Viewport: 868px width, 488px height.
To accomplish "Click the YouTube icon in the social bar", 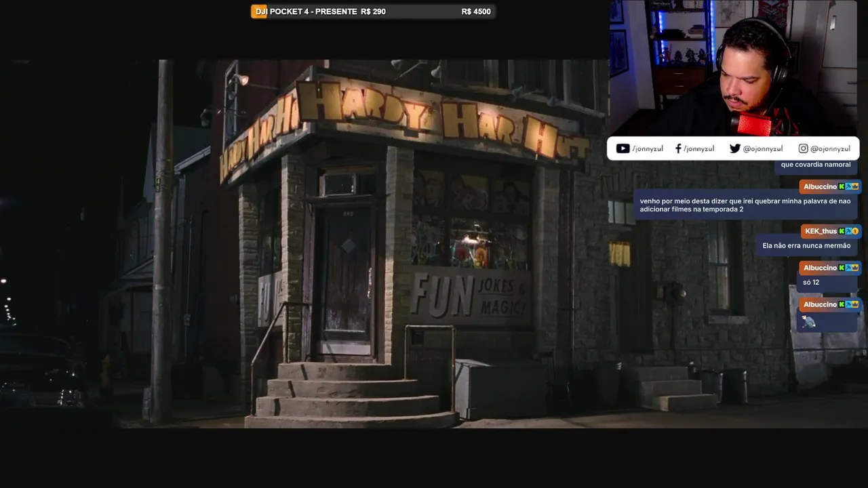I will coord(623,148).
